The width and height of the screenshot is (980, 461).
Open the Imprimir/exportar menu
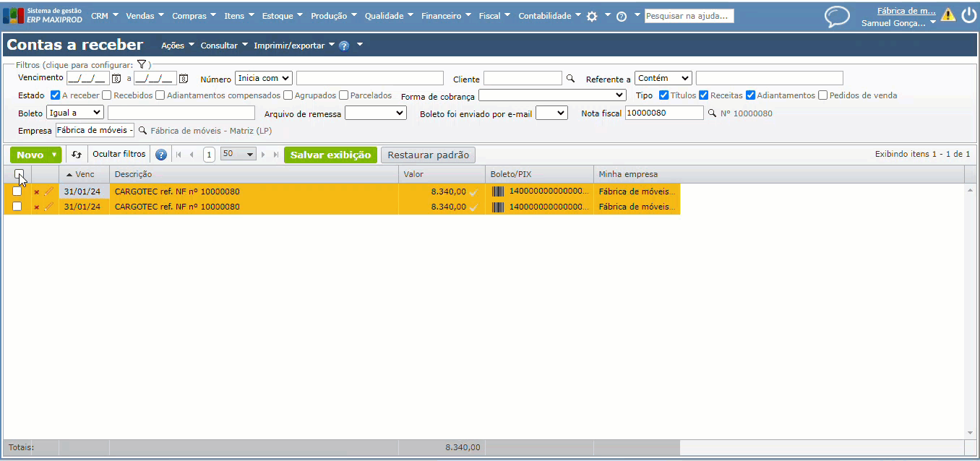(x=294, y=46)
